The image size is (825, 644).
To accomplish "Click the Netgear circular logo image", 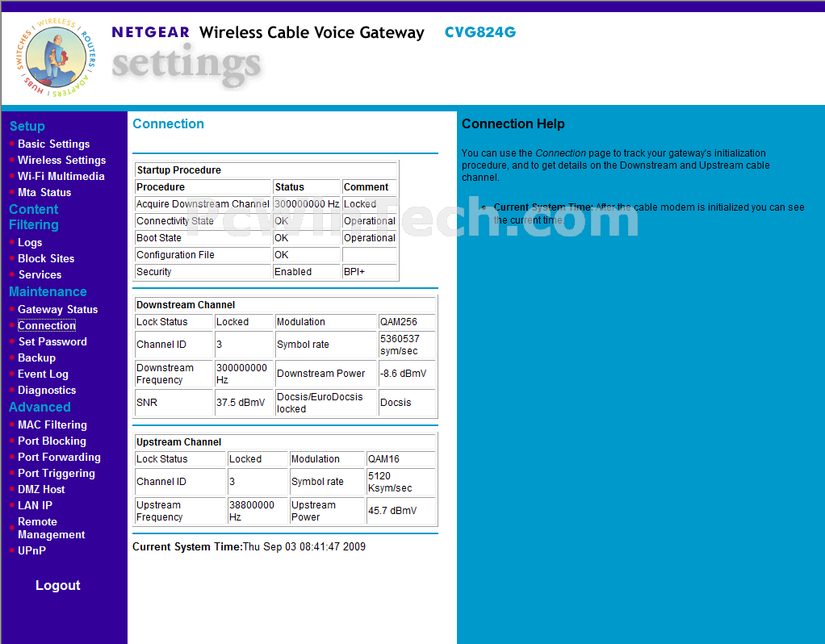I will click(56, 57).
